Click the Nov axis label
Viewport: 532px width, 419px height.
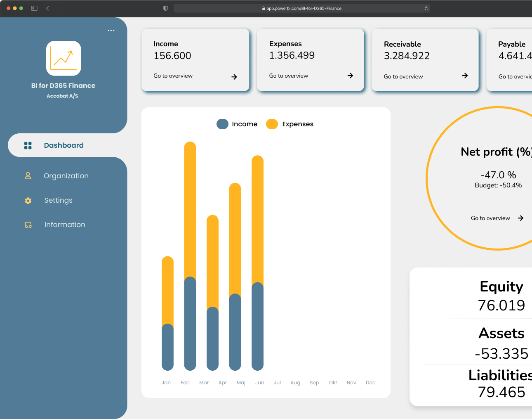point(351,383)
